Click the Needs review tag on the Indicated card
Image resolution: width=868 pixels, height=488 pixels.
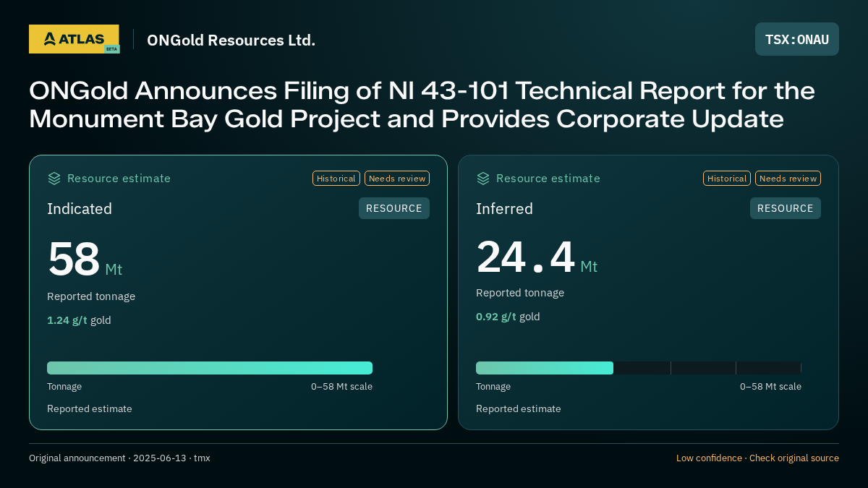[397, 179]
